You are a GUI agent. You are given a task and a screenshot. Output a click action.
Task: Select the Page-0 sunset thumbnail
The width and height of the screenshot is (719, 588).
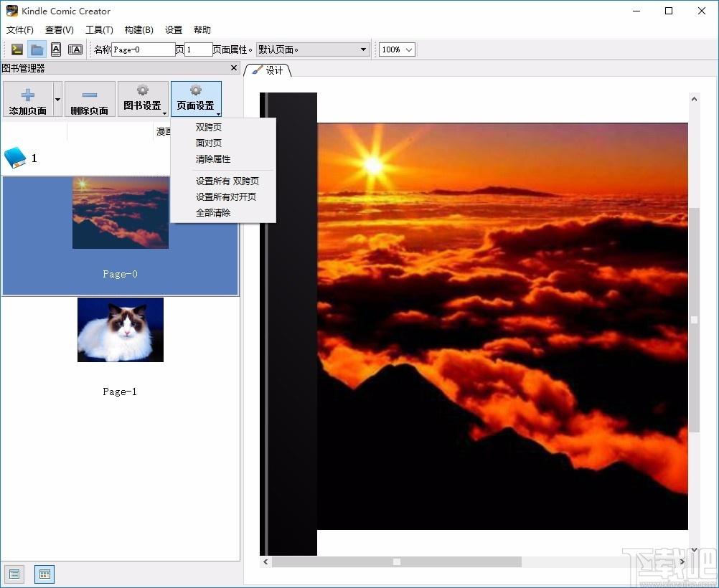(x=121, y=213)
